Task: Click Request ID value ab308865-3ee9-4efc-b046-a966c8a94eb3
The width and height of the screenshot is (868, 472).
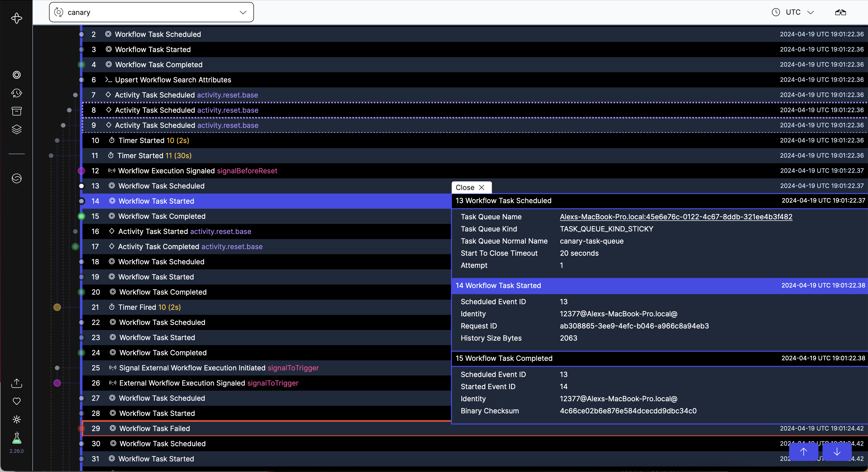Action: point(634,326)
